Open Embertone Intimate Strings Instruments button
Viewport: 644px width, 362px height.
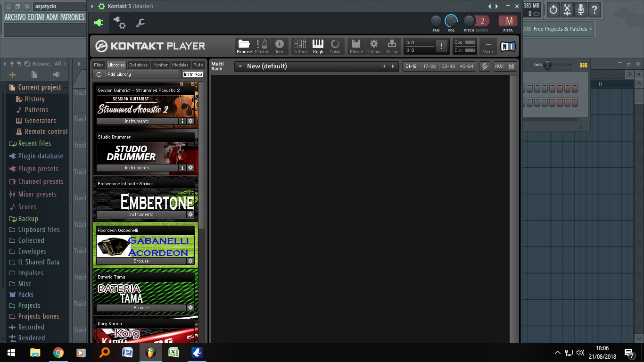[141, 214]
